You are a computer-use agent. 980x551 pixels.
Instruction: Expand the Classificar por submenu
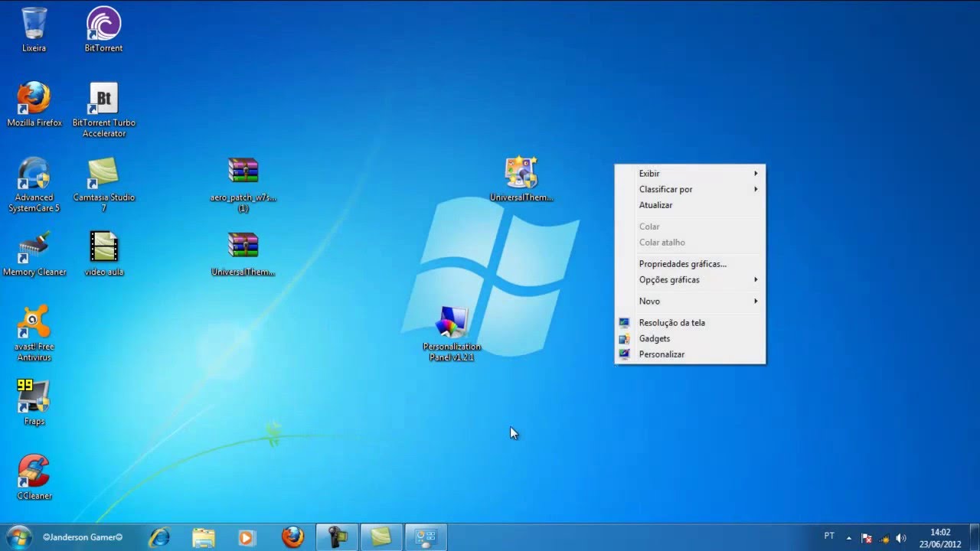coord(690,189)
